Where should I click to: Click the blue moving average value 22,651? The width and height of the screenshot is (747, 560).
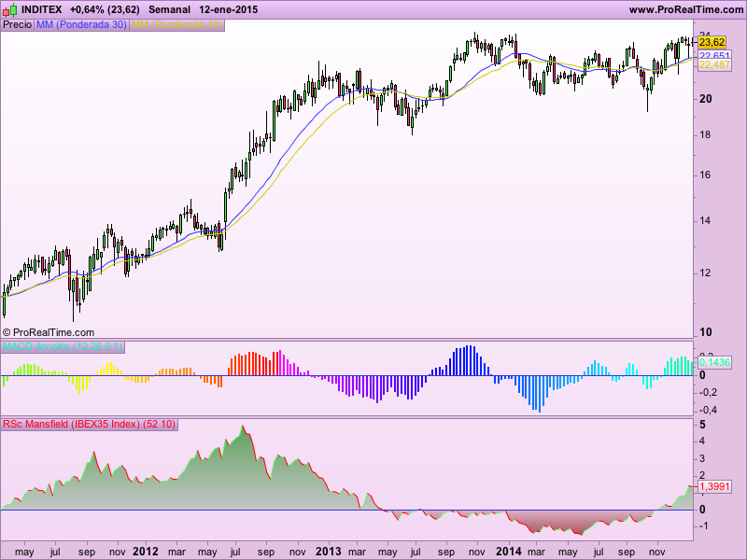[714, 56]
